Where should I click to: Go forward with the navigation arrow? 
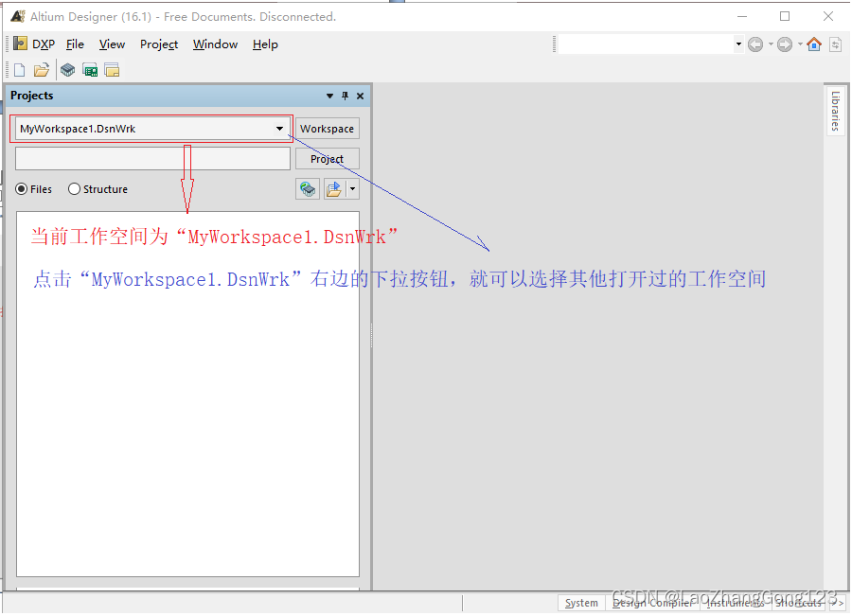point(785,44)
